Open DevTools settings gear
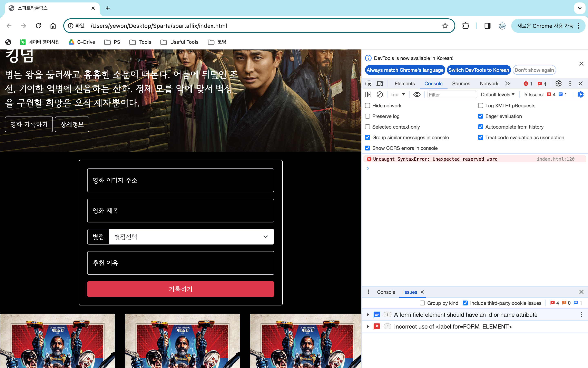The width and height of the screenshot is (588, 368). (x=558, y=83)
